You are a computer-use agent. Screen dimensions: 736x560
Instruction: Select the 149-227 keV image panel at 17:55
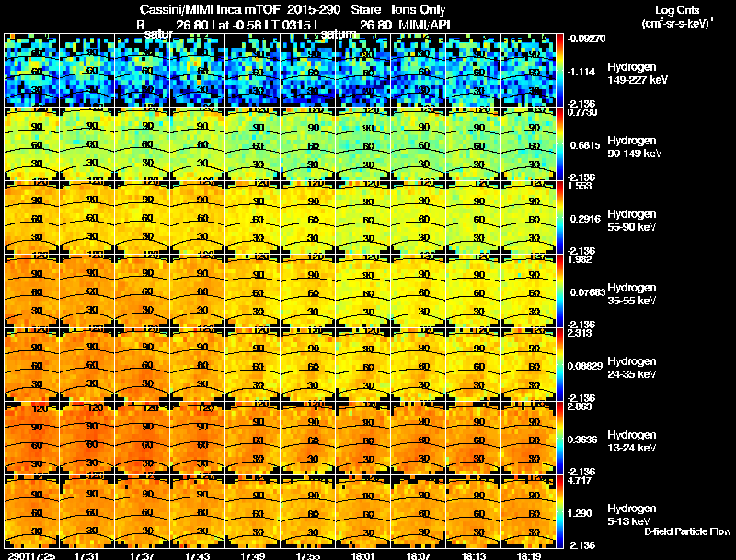point(308,71)
